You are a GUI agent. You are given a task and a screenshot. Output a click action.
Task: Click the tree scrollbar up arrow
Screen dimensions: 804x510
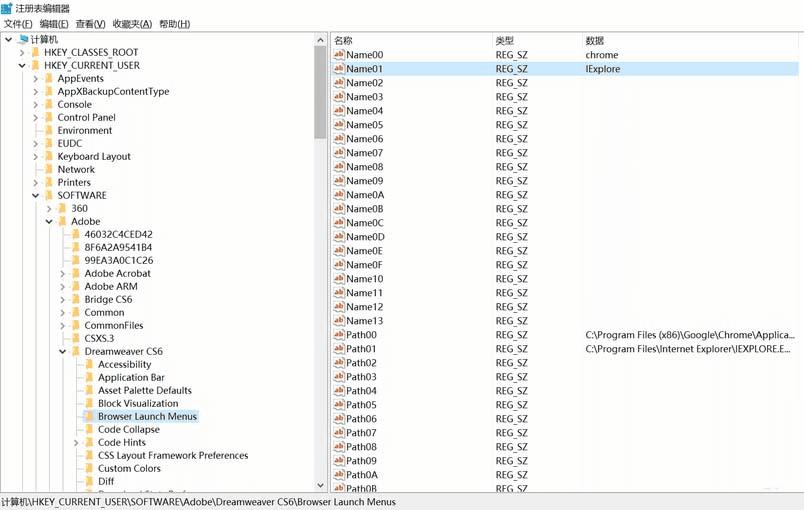click(x=320, y=39)
